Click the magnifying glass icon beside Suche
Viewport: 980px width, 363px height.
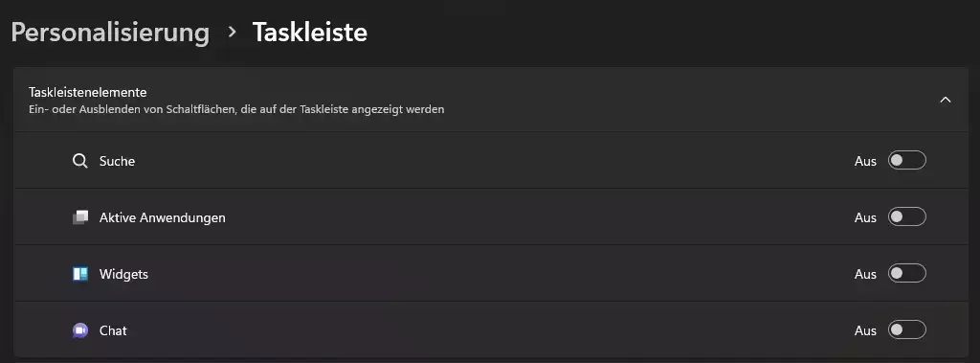[80, 161]
